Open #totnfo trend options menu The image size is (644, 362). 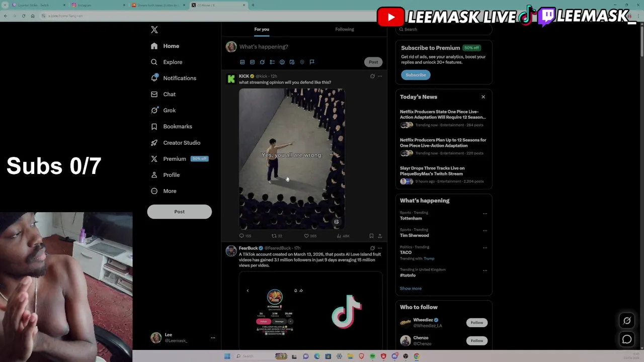coord(485,270)
